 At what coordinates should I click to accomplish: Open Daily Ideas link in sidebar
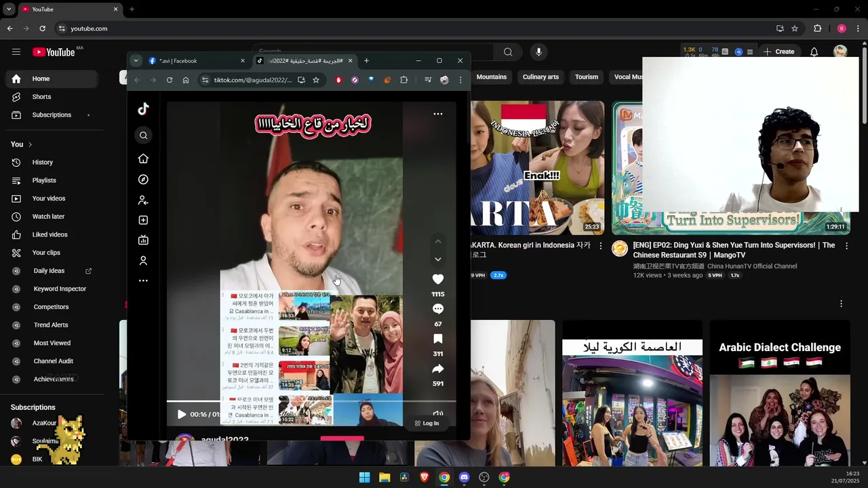(x=52, y=271)
